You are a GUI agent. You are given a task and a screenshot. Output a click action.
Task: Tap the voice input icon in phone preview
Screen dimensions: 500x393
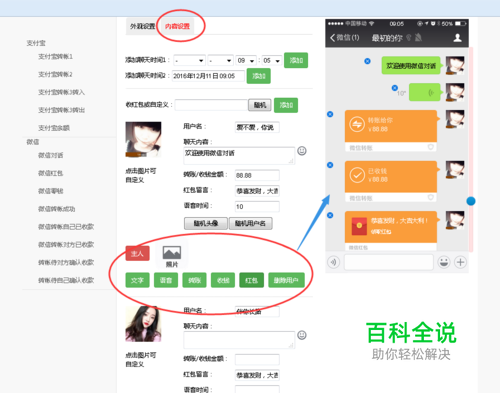point(334,262)
